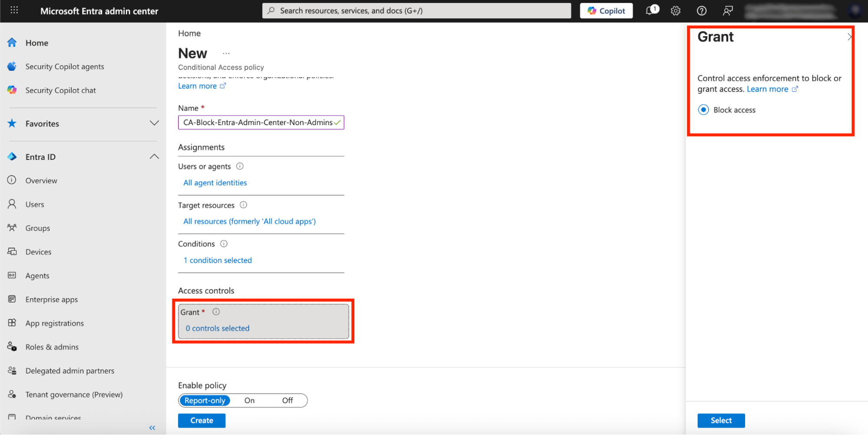
Task: Open App registrations icon in sidebar
Action: (12, 323)
